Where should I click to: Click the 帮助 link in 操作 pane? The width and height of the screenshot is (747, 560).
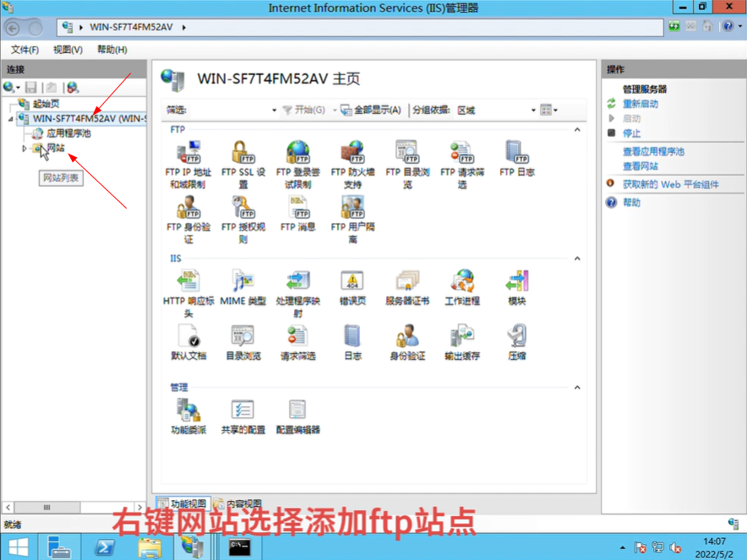[632, 203]
